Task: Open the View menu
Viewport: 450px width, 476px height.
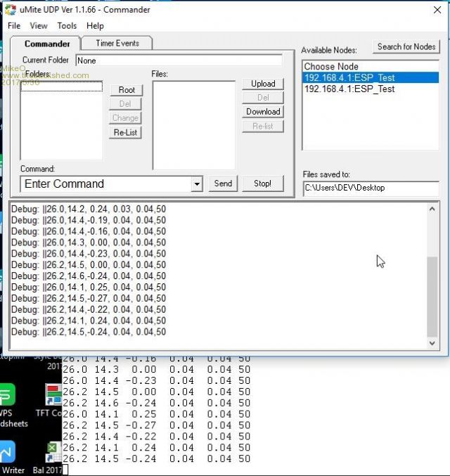Action: [39, 26]
